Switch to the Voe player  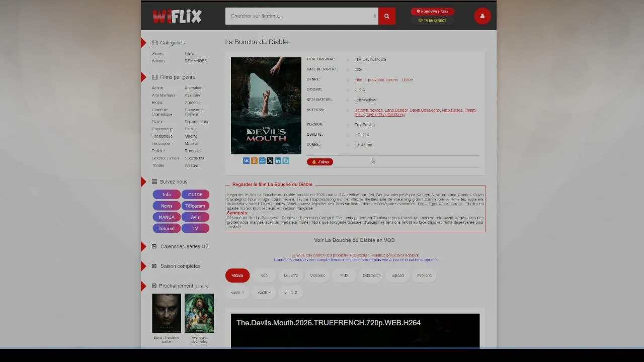(264, 276)
